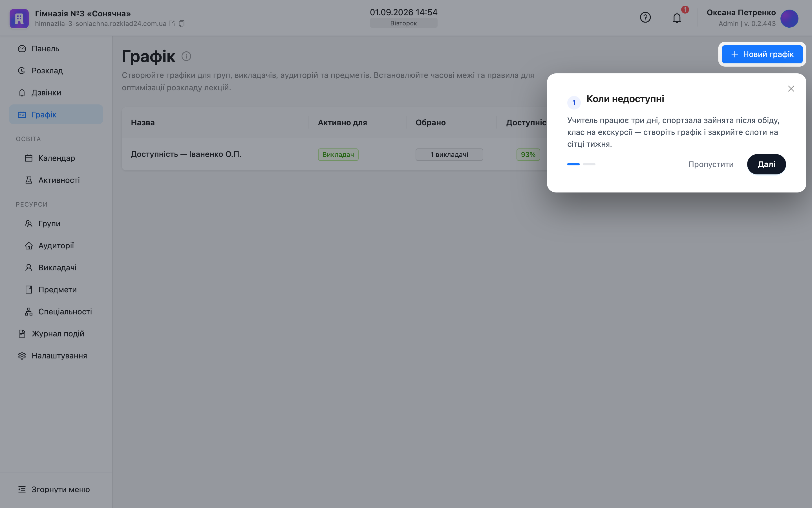Click the Вівторок day label
812x508 pixels.
[x=404, y=23]
